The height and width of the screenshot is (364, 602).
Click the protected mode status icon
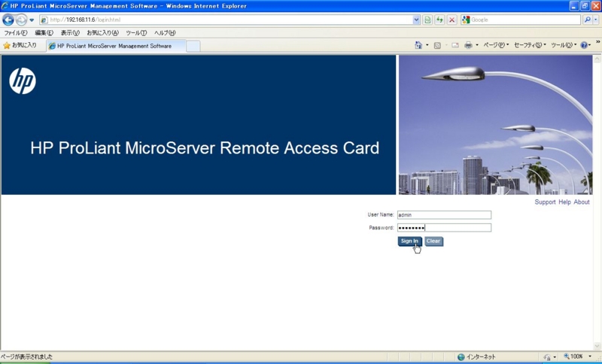coord(547,357)
